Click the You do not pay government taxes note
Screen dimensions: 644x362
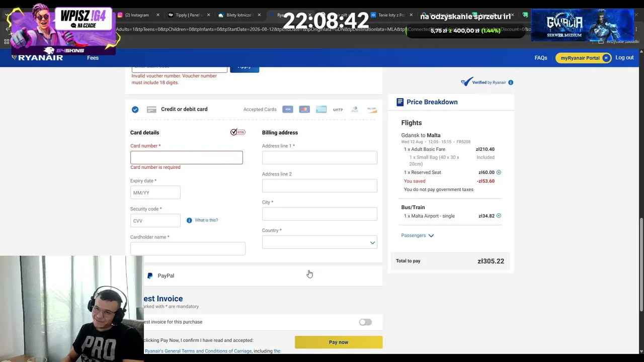click(x=439, y=190)
